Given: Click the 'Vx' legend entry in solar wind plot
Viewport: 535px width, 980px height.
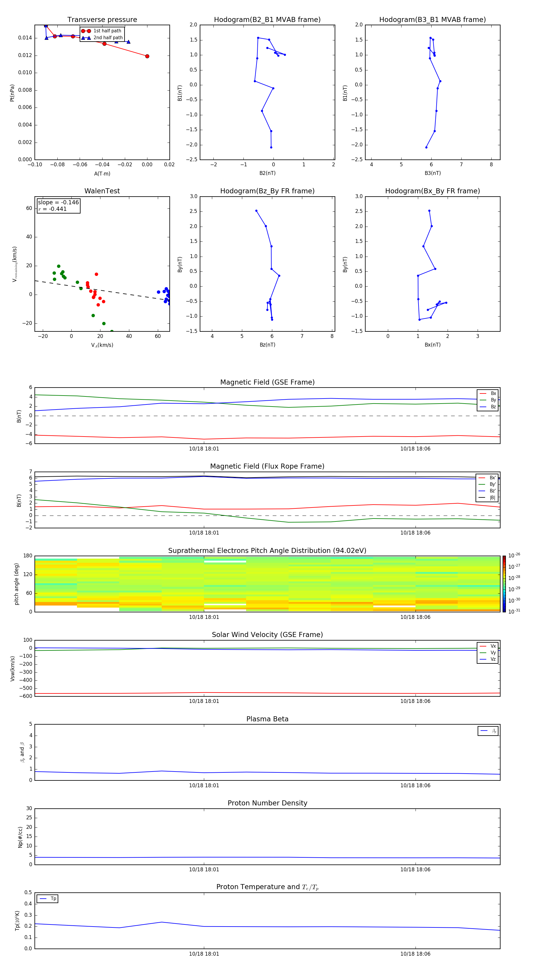Looking at the screenshot, I should click(x=488, y=647).
